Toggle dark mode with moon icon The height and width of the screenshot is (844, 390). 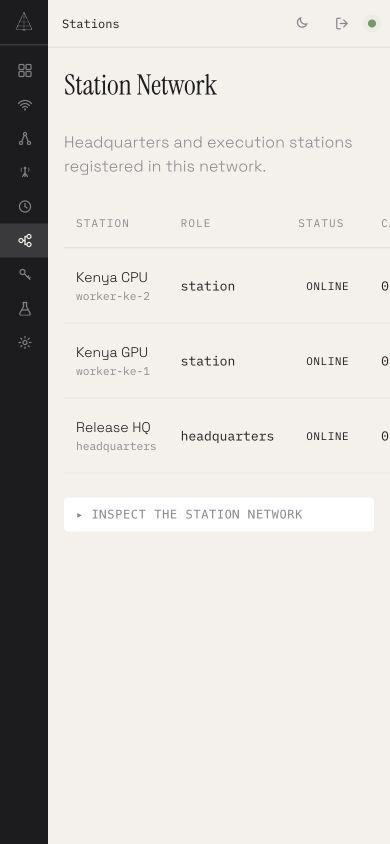302,23
